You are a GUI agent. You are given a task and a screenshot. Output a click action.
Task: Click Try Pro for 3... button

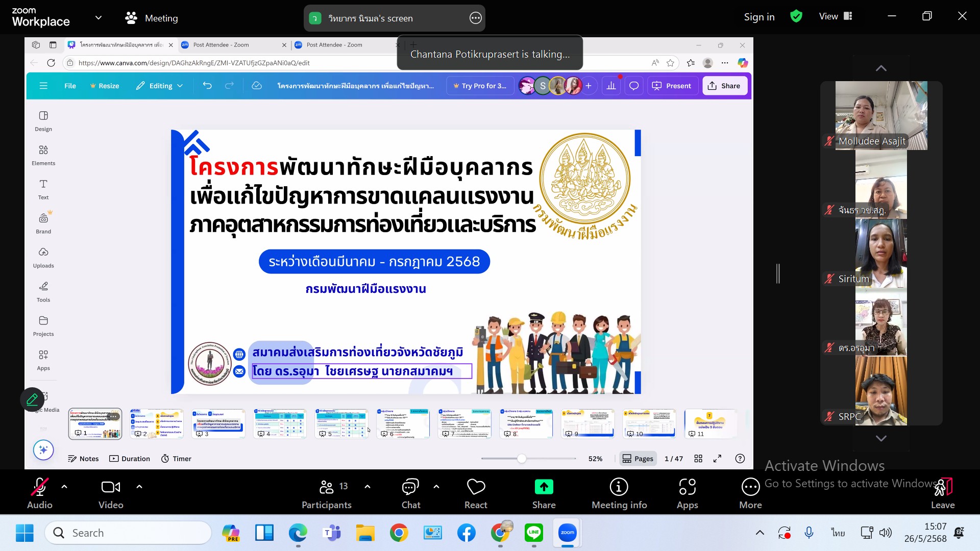(480, 86)
